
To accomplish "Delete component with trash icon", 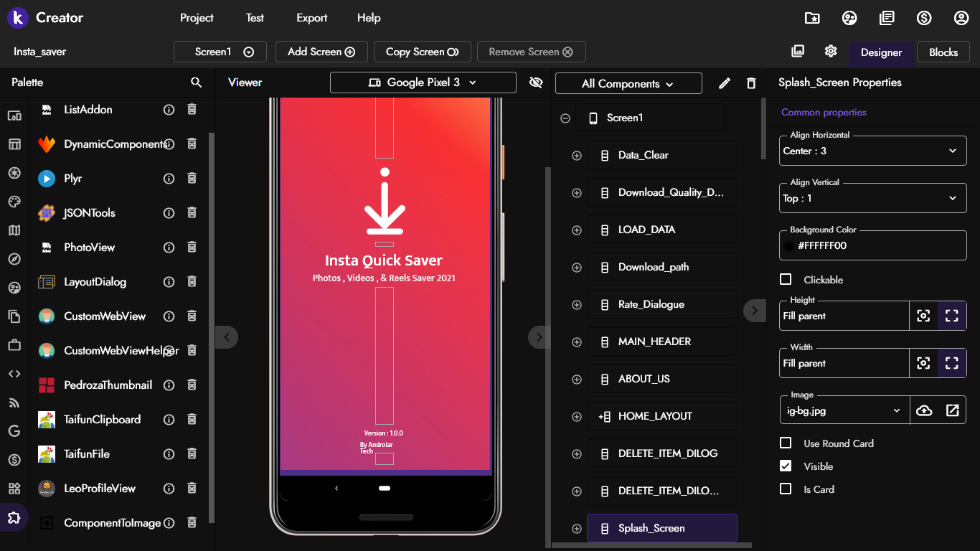I will [x=751, y=83].
